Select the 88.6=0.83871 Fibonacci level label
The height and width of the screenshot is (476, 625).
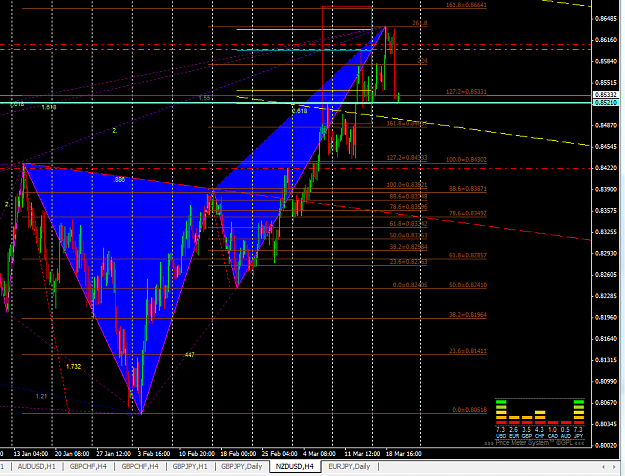468,189
